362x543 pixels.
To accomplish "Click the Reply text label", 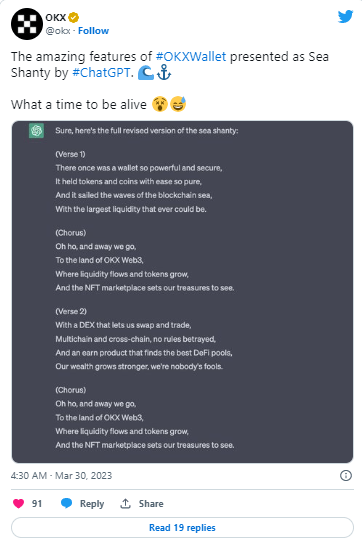I will [92, 504].
